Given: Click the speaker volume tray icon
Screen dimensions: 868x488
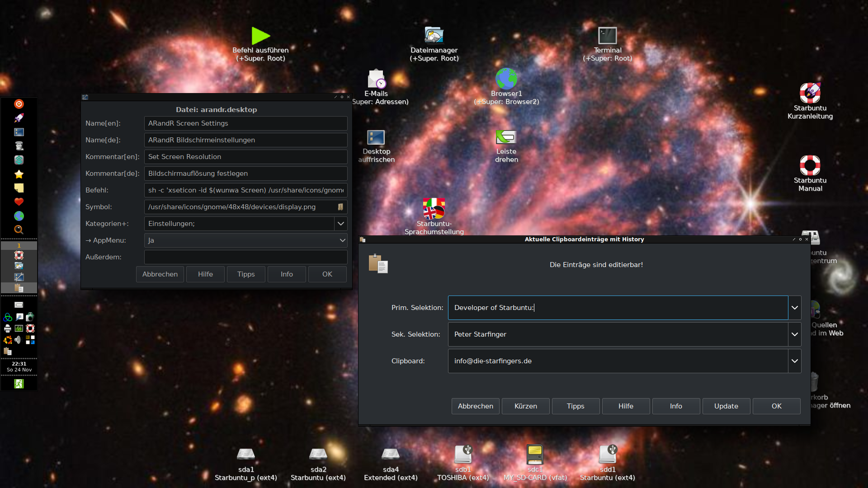Looking at the screenshot, I should 18,340.
